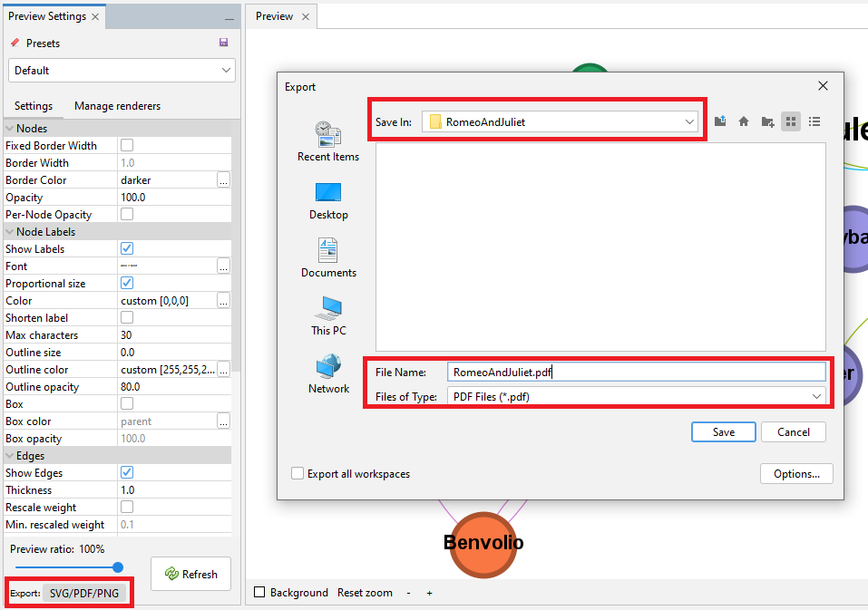Click the up one level folder icon

pos(719,121)
